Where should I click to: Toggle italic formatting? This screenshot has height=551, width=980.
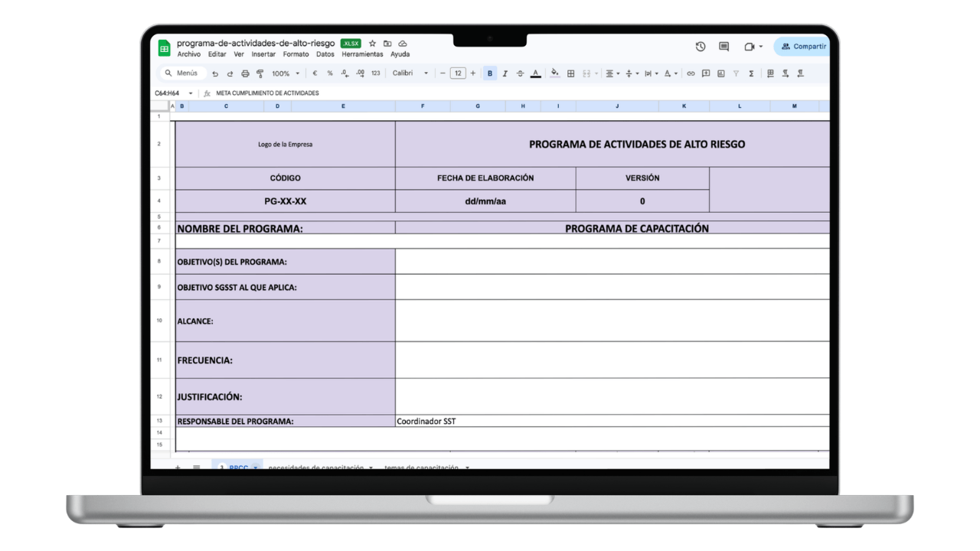(x=505, y=73)
